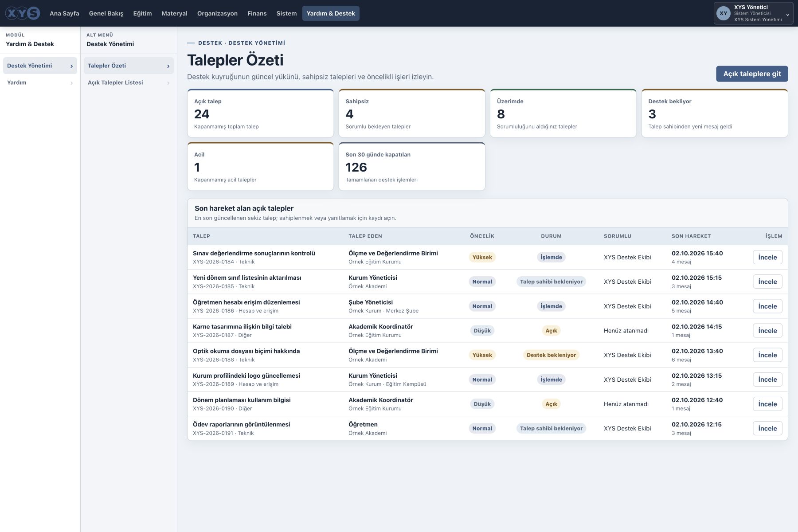798x532 pixels.
Task: Click the chevron on Açık Talepler Listesi
Action: 168,83
